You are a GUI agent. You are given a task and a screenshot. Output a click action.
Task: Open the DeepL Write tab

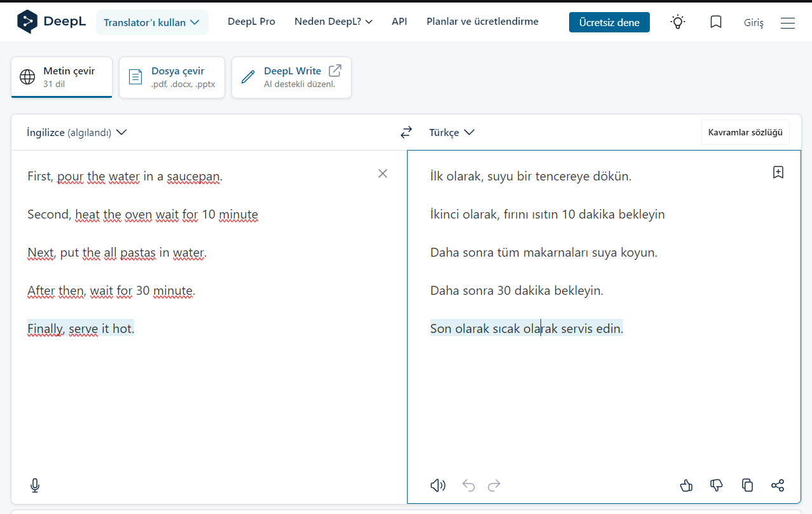click(x=291, y=78)
